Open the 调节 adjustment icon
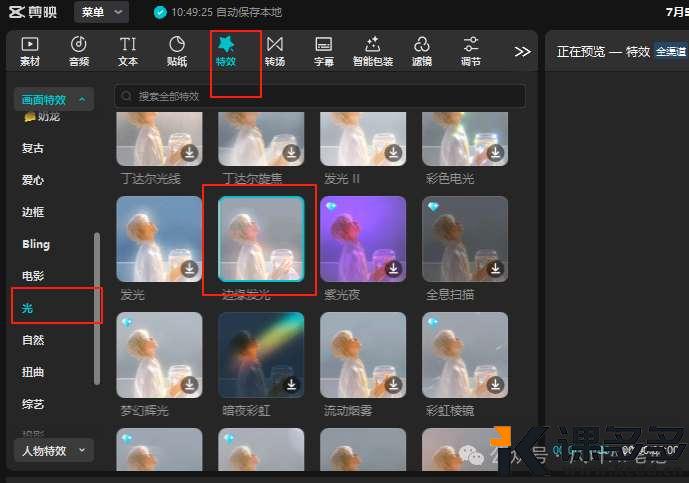689x483 pixels. click(471, 51)
